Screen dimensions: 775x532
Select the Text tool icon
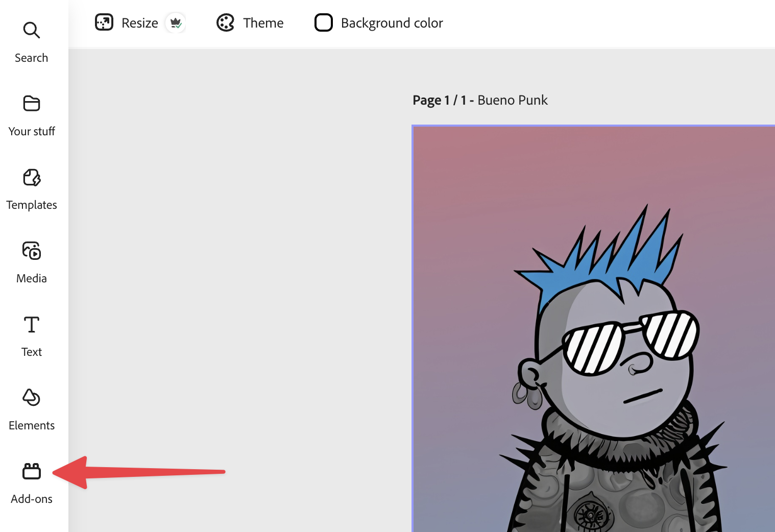[x=32, y=324]
